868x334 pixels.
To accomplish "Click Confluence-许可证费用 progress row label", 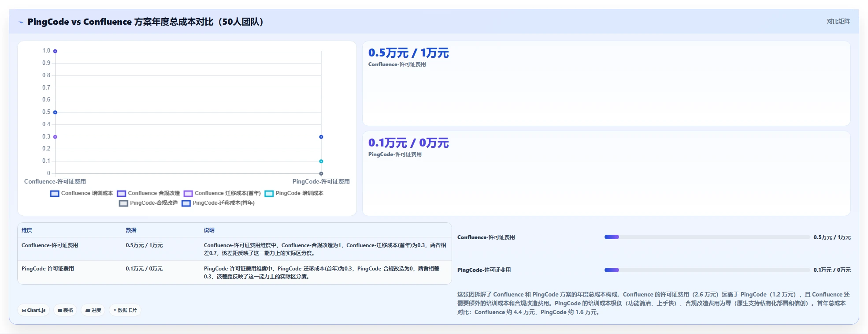I will coord(486,237).
